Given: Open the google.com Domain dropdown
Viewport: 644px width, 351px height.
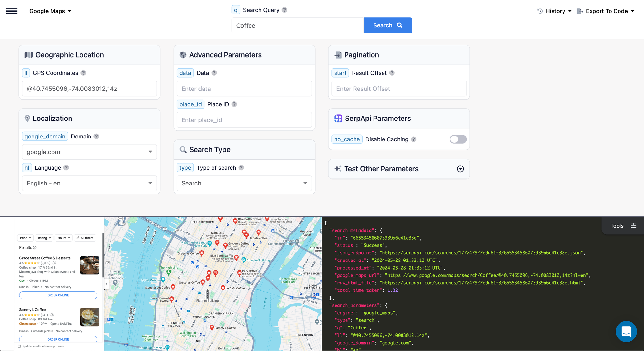Looking at the screenshot, I should 89,152.
